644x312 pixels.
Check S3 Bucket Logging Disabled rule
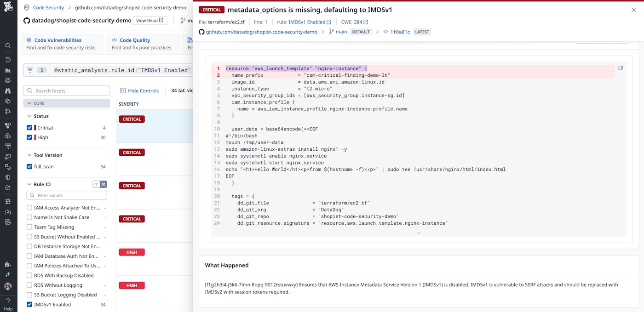pyautogui.click(x=29, y=295)
